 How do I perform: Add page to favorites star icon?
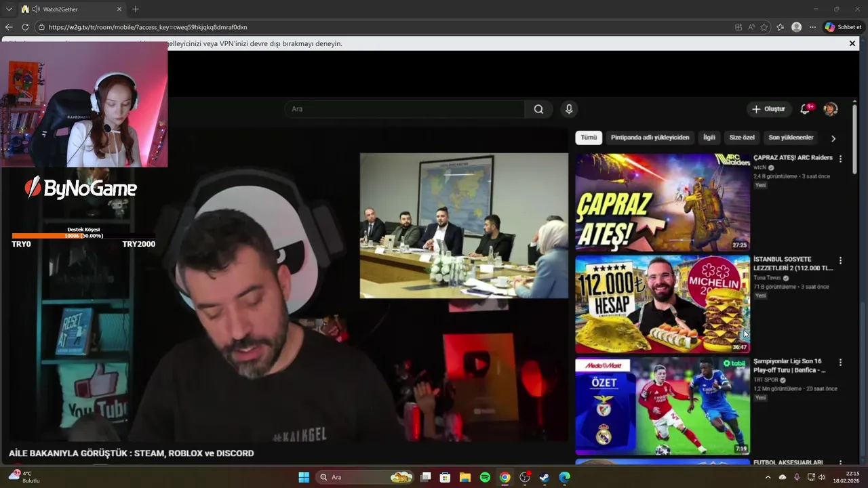click(764, 27)
